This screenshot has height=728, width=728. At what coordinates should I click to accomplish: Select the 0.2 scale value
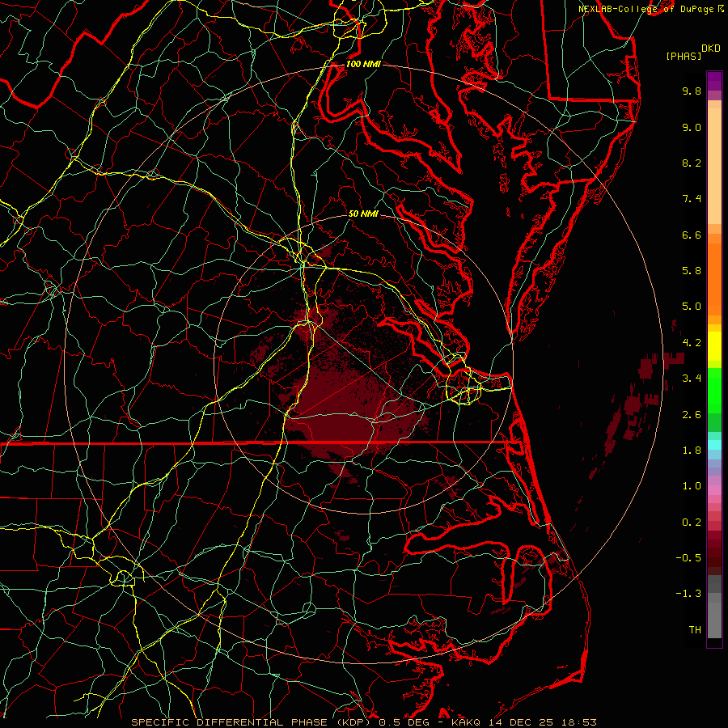692,523
